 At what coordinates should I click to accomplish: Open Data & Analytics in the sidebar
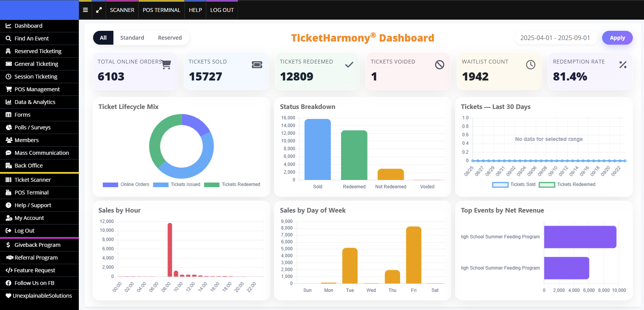click(x=35, y=102)
